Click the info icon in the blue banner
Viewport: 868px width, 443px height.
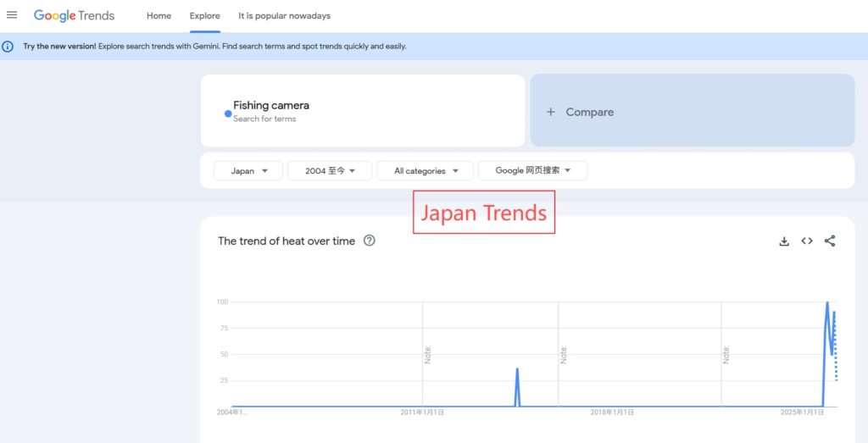point(8,47)
